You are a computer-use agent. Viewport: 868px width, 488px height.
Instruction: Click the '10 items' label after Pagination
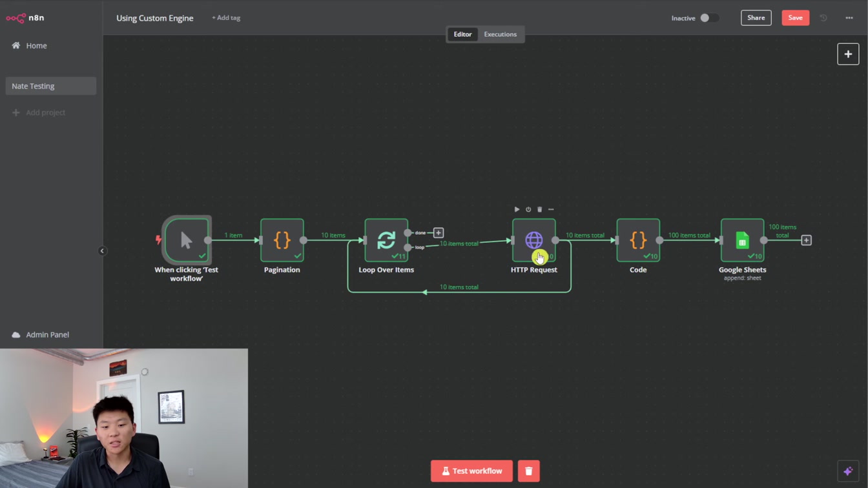(x=333, y=235)
